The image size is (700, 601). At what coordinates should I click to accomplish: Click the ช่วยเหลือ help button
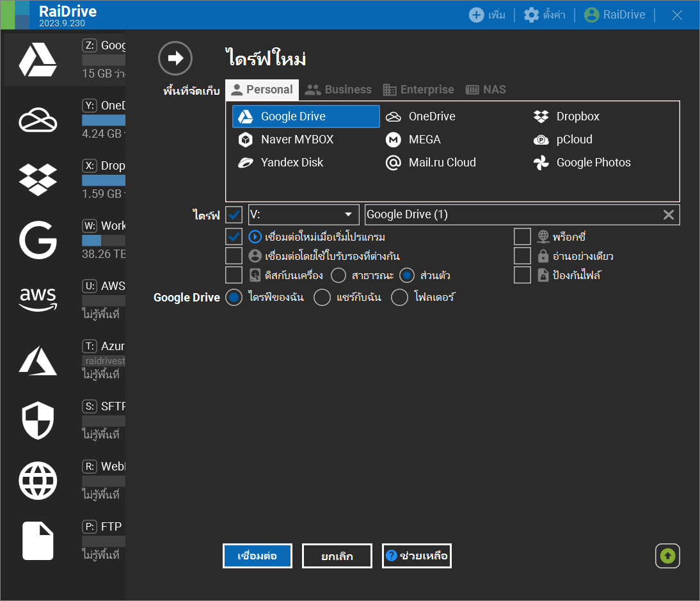[x=417, y=556]
